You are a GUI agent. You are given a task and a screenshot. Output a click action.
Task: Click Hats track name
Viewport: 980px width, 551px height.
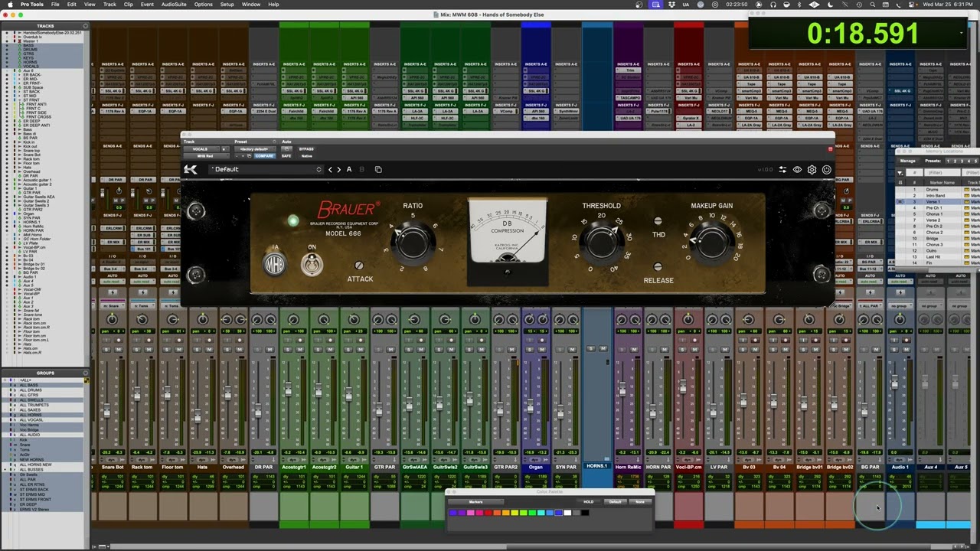(202, 467)
